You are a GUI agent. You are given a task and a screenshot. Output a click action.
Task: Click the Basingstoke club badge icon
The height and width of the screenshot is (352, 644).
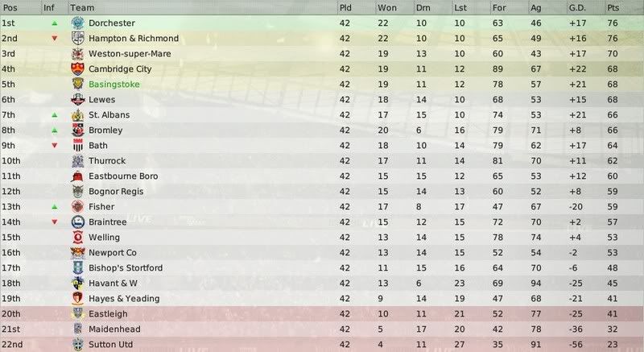[x=77, y=85]
